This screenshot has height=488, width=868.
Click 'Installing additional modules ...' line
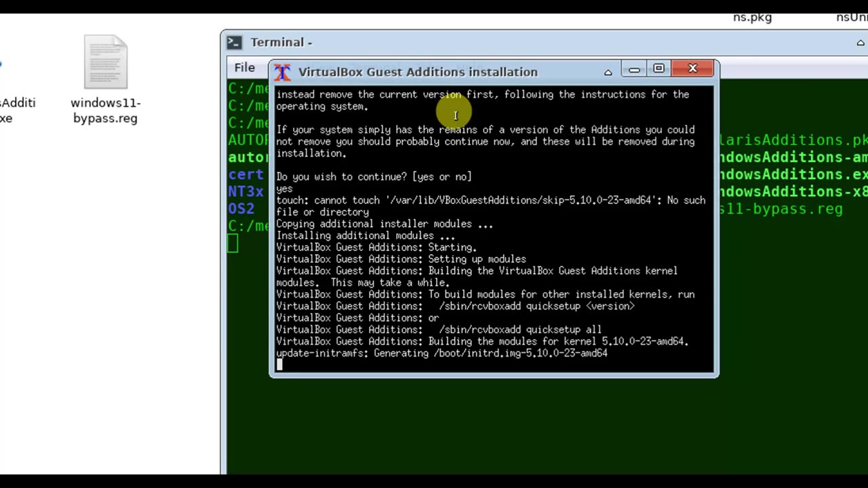366,236
